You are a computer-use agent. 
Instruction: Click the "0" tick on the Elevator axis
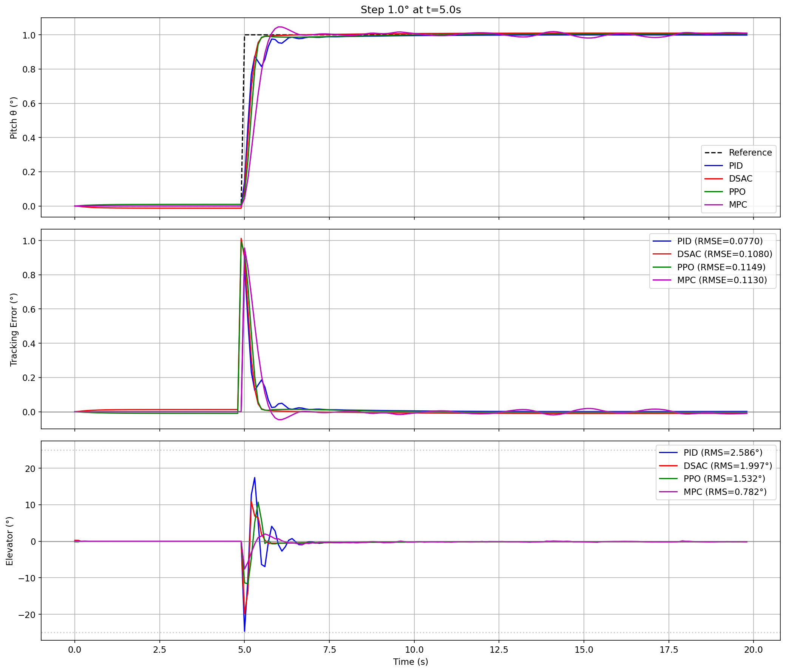(x=33, y=542)
